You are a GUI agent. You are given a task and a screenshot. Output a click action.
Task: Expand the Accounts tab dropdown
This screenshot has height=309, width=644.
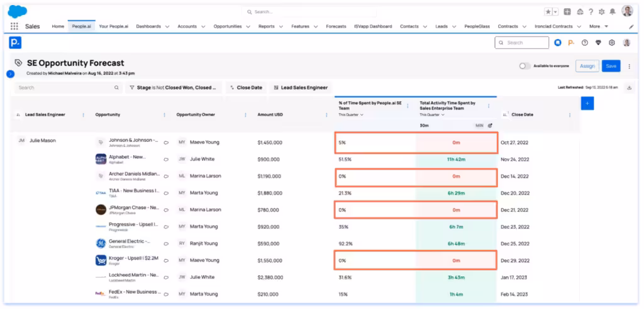click(203, 26)
